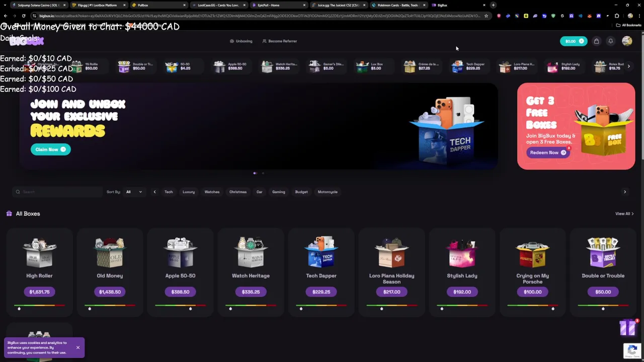Click Old Money $1,438.50 price button
This screenshot has width=644, height=362.
pyautogui.click(x=110, y=292)
